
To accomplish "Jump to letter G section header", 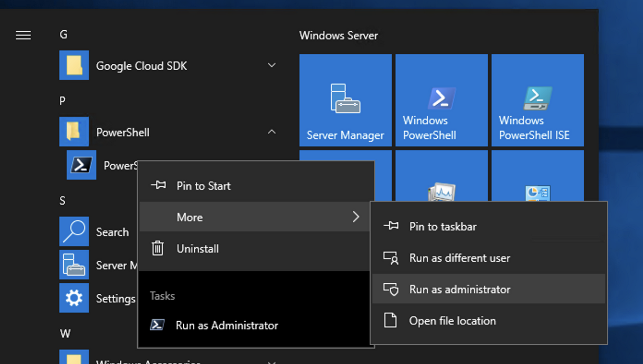I will [x=63, y=34].
